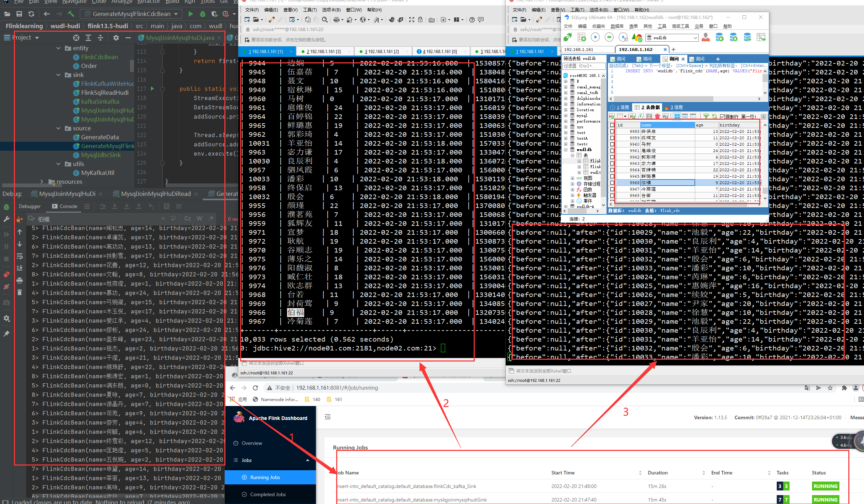
Task: Open the Project panel settings gear
Action: [116, 37]
